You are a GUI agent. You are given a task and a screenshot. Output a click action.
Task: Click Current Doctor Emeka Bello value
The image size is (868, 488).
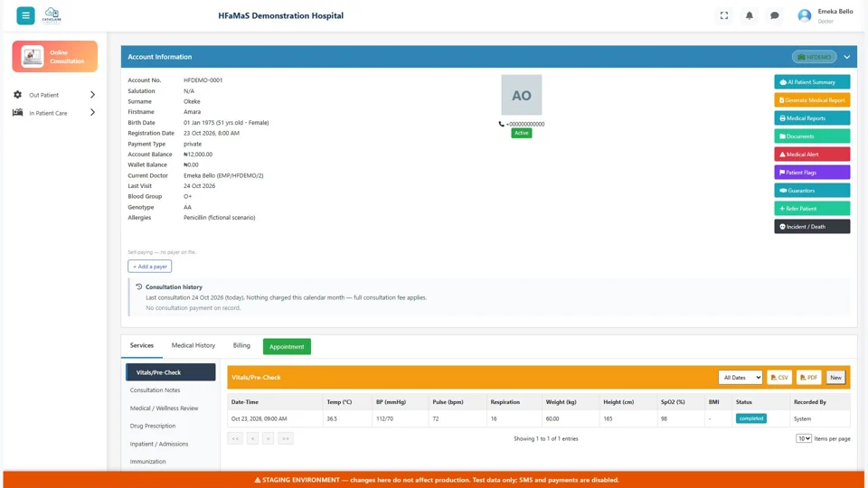pyautogui.click(x=223, y=175)
